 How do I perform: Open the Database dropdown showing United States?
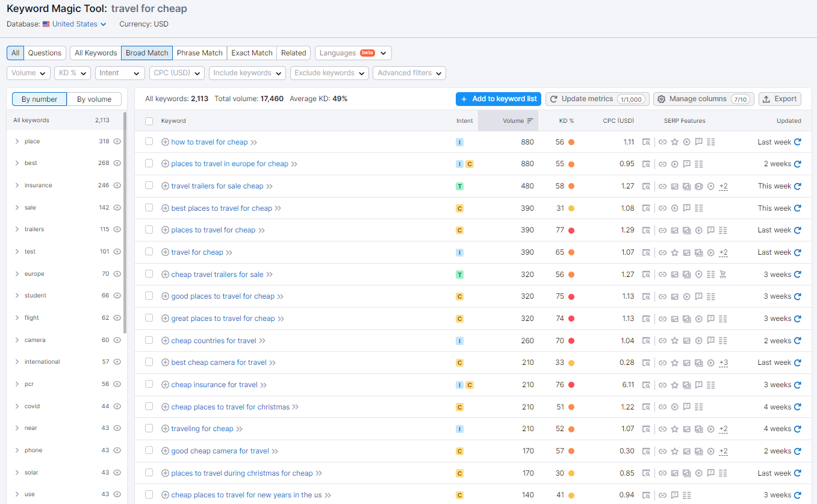74,23
